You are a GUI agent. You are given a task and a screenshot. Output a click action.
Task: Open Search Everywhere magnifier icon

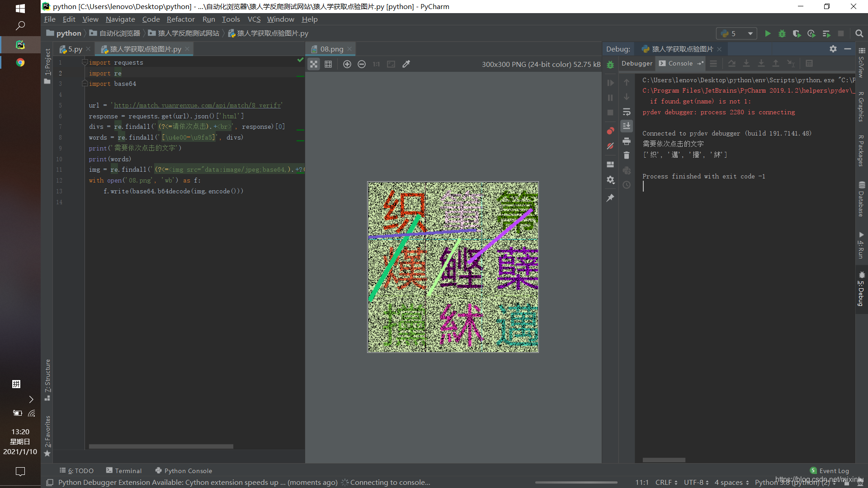tap(859, 33)
